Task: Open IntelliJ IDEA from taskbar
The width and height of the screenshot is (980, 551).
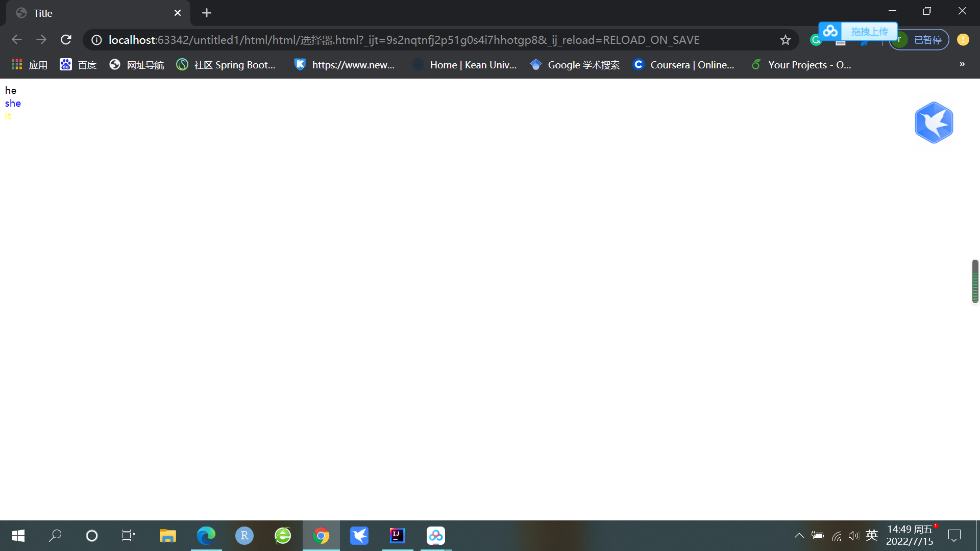Action: pos(397,536)
